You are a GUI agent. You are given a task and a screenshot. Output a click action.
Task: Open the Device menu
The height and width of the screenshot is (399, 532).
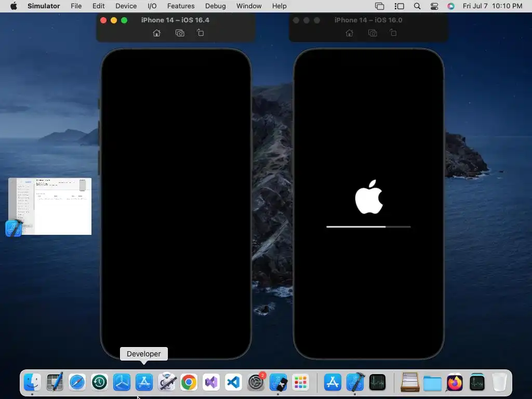click(x=126, y=6)
